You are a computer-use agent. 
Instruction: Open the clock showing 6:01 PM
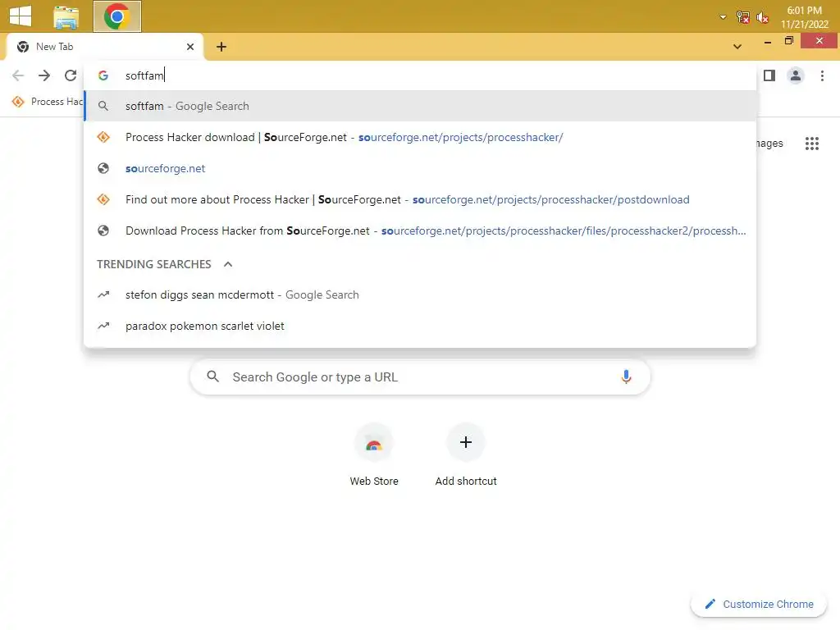[x=804, y=17]
